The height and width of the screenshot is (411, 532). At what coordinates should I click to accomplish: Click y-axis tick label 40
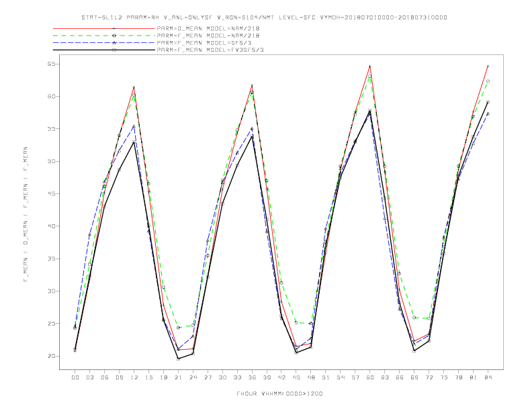point(51,226)
